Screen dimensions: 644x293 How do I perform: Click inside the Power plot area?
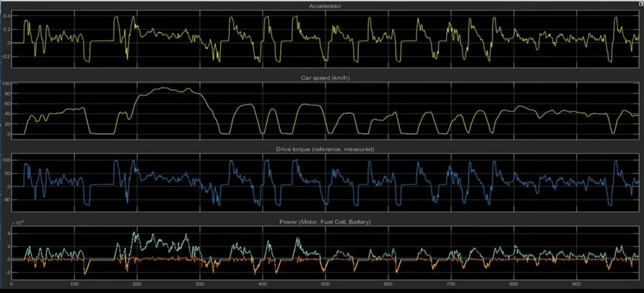coord(325,252)
